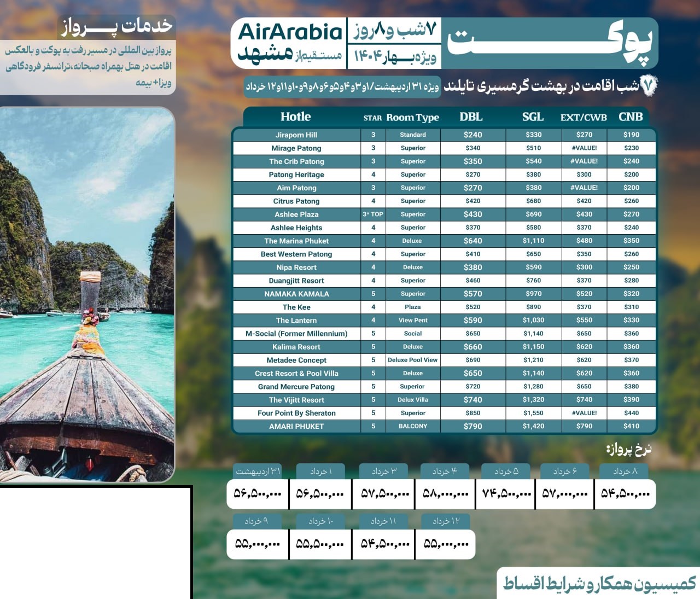The width and height of the screenshot is (700, 599).
Task: Select the Room Type column header
Action: (x=412, y=117)
